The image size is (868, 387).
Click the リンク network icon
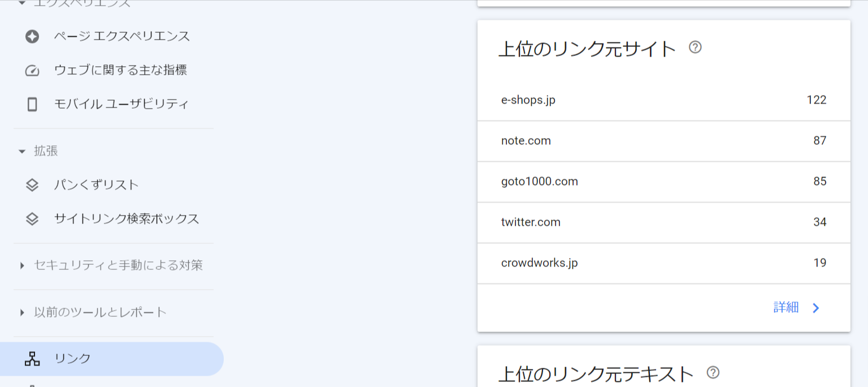(x=32, y=359)
